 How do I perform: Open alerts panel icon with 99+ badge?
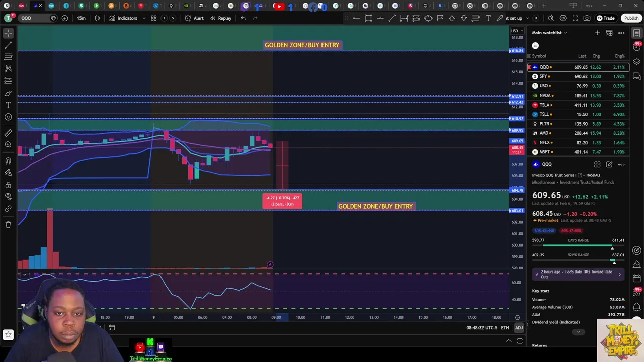pos(637,46)
